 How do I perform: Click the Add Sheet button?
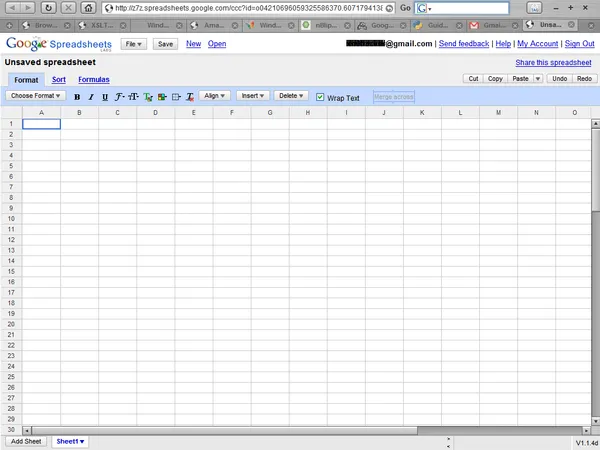26,441
